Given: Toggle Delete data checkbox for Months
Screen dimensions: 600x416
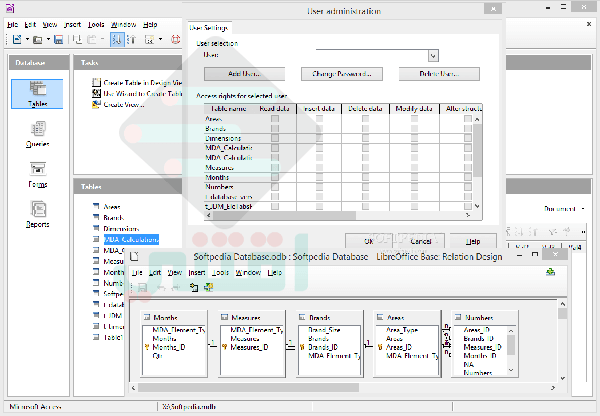Looking at the screenshot, I should [x=365, y=177].
